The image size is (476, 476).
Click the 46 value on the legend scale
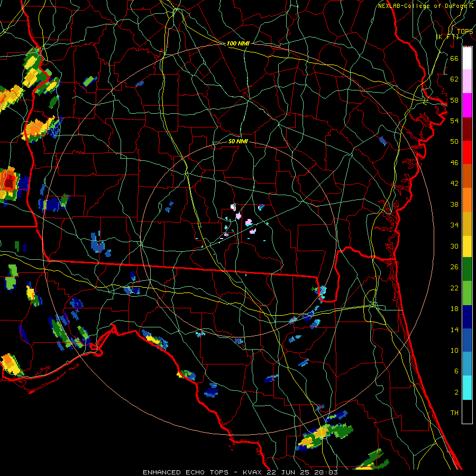[x=454, y=163]
